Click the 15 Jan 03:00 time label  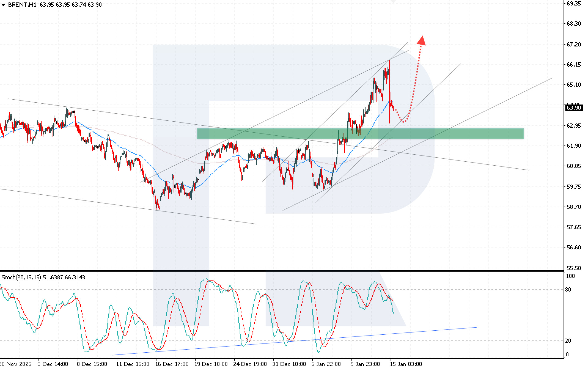click(x=406, y=364)
